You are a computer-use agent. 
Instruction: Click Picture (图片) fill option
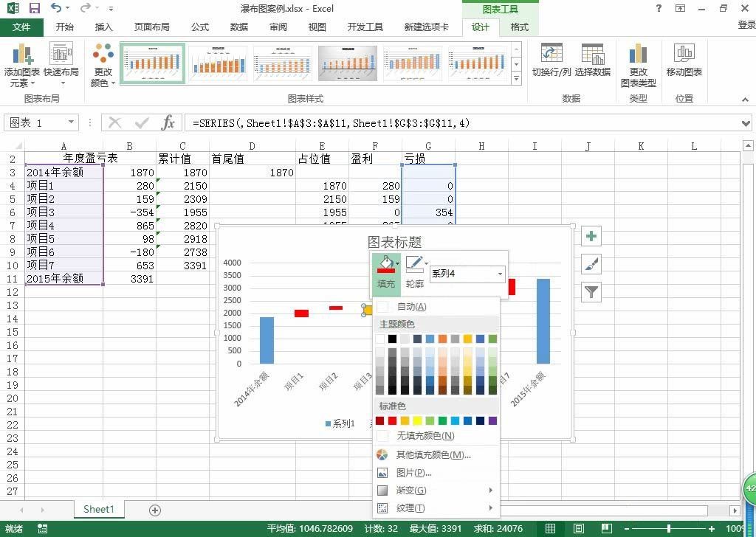click(436, 473)
